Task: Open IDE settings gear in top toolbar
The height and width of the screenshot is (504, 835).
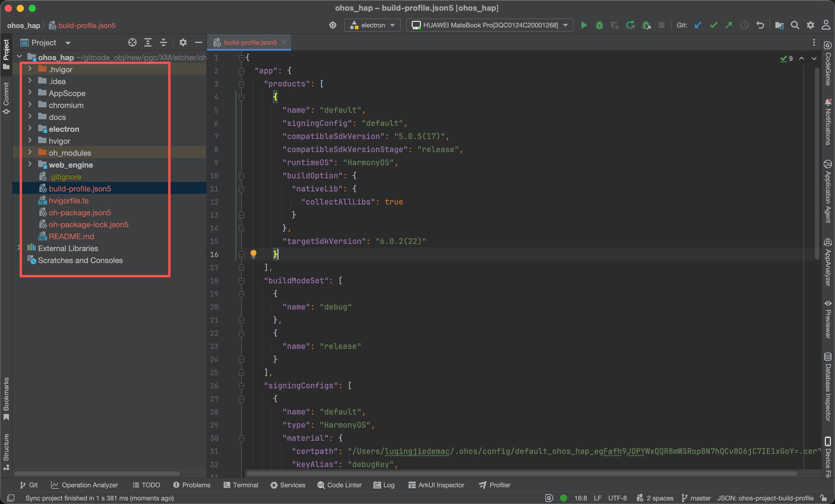Action: (810, 25)
